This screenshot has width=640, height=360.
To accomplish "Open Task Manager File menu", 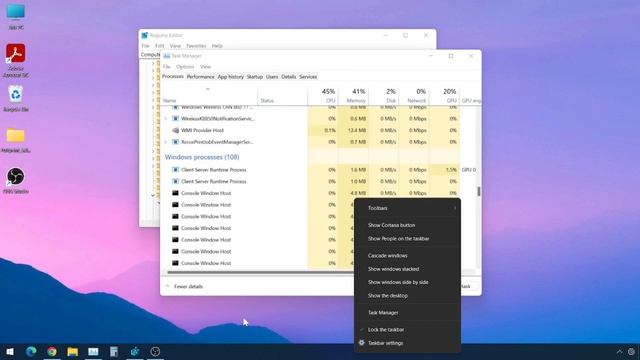I will coord(167,67).
